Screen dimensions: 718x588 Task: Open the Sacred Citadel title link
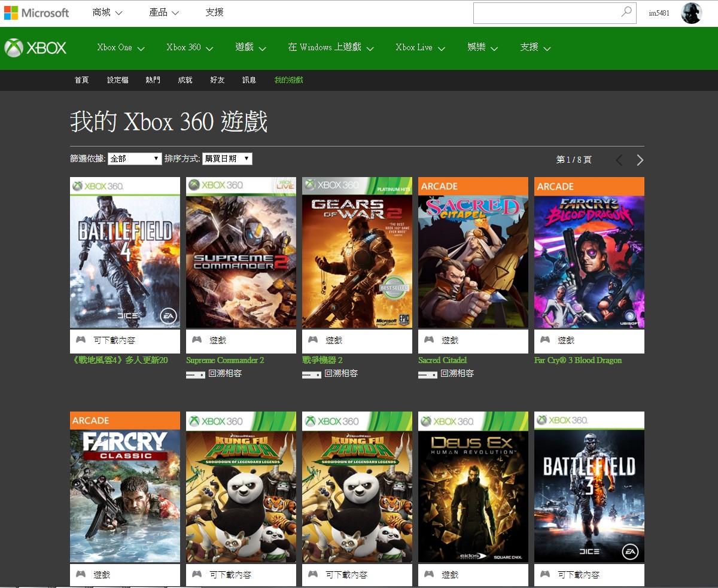(442, 360)
